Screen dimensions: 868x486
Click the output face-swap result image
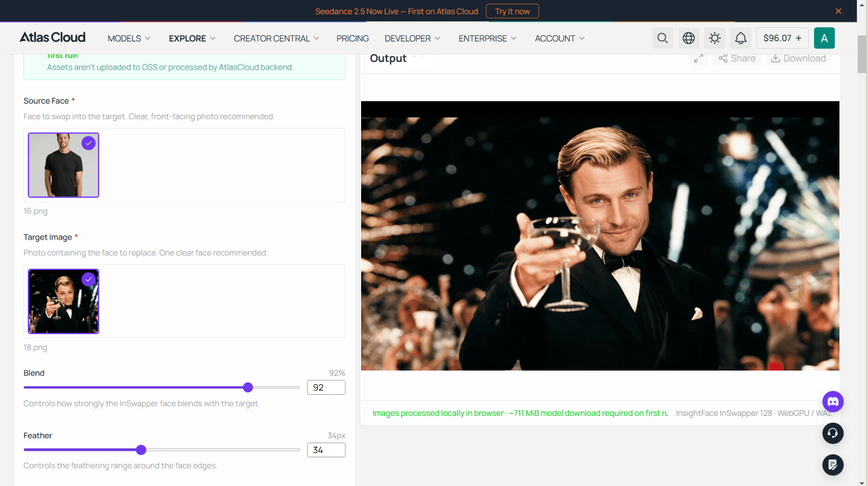(x=600, y=236)
